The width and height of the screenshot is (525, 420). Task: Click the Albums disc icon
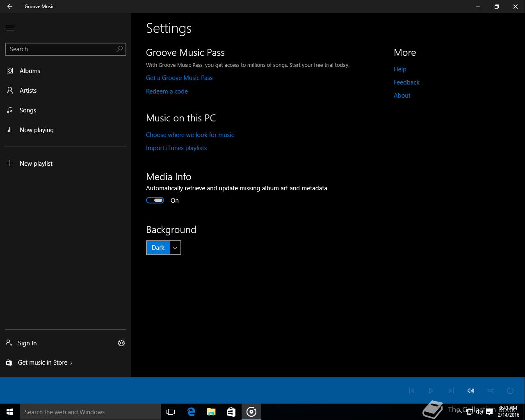click(x=10, y=71)
